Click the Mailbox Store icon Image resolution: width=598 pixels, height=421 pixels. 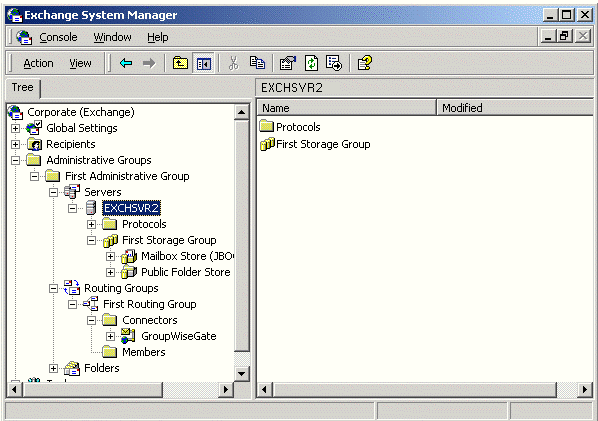[129, 256]
